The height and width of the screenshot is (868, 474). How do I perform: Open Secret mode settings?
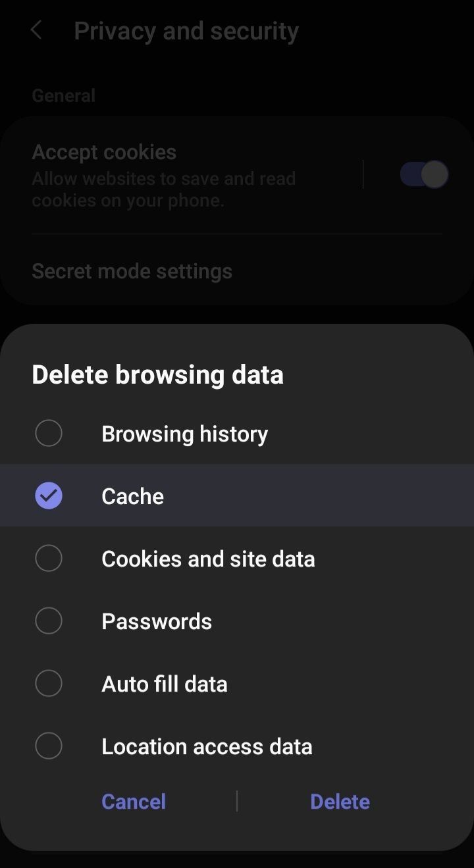pos(132,271)
